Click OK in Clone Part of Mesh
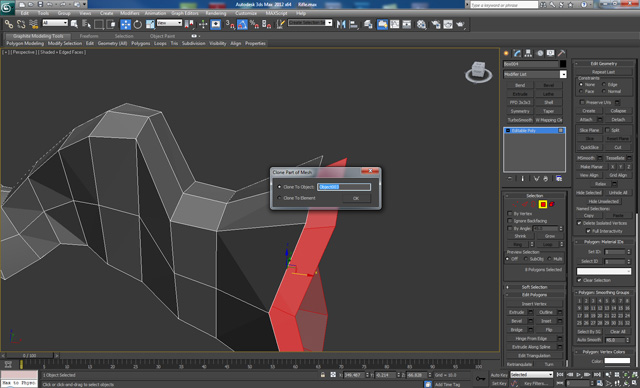The width and height of the screenshot is (640, 388). pos(356,198)
